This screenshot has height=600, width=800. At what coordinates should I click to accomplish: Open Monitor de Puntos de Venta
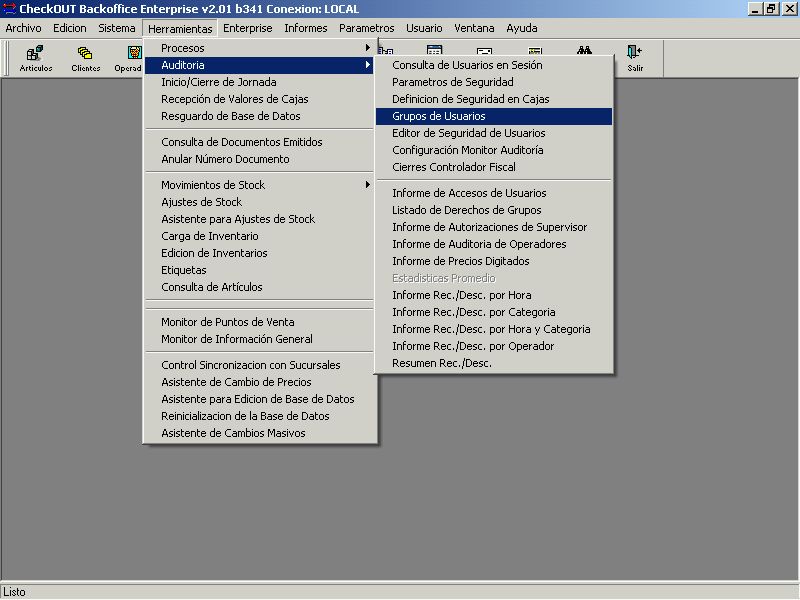[260, 322]
